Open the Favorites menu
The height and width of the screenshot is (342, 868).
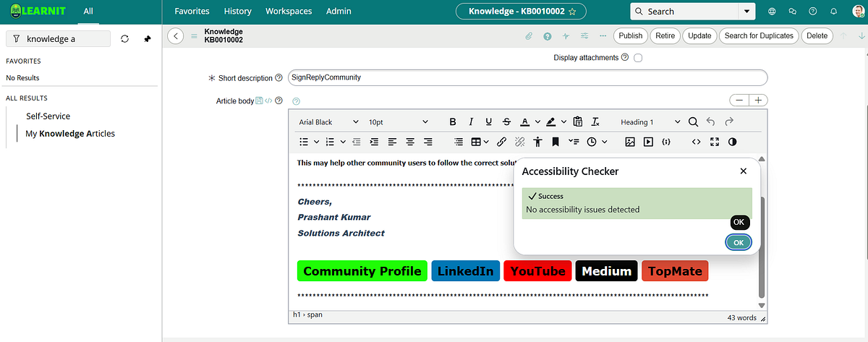[x=192, y=12]
